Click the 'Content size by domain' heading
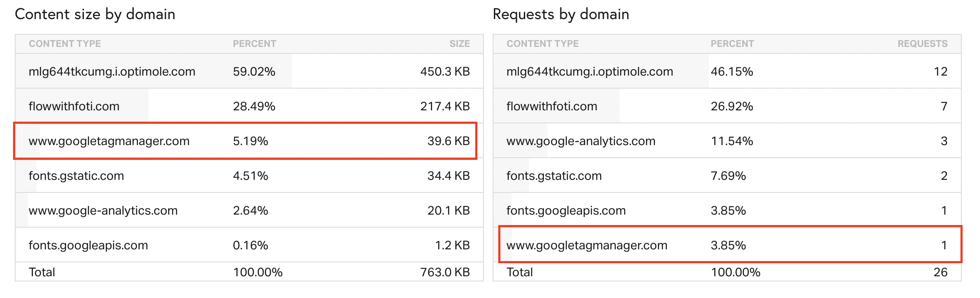The image size is (980, 298). (x=95, y=14)
